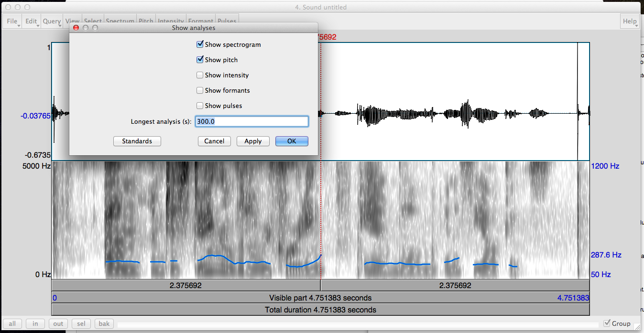Click the '4. Sound untitled' window title
The height and width of the screenshot is (333, 644).
point(321,7)
